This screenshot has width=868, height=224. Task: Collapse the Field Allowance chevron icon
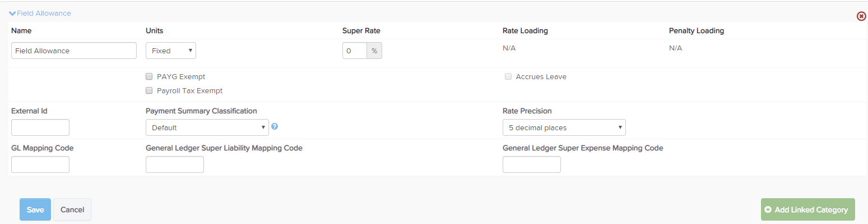tap(12, 13)
